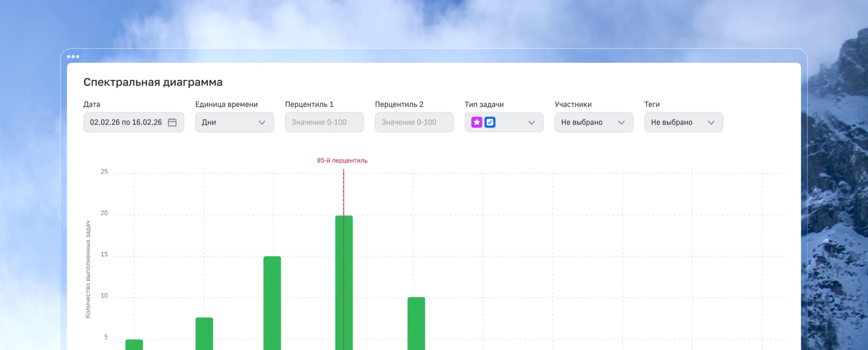This screenshot has height=350, width=868.
Task: Click the three dots in the window header
Action: (73, 56)
